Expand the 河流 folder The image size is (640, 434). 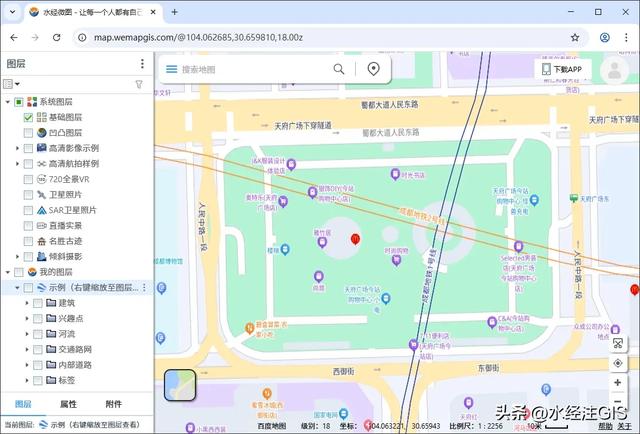pyautogui.click(x=27, y=334)
